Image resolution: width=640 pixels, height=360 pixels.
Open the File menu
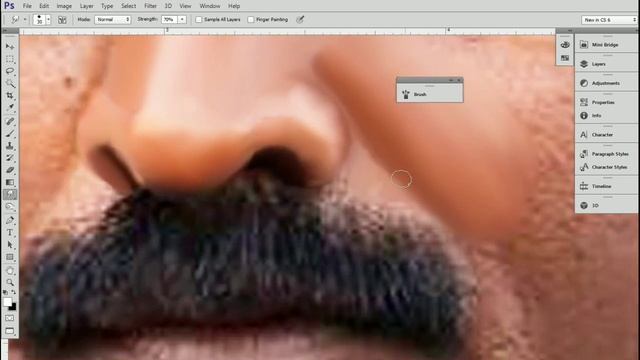tap(27, 6)
